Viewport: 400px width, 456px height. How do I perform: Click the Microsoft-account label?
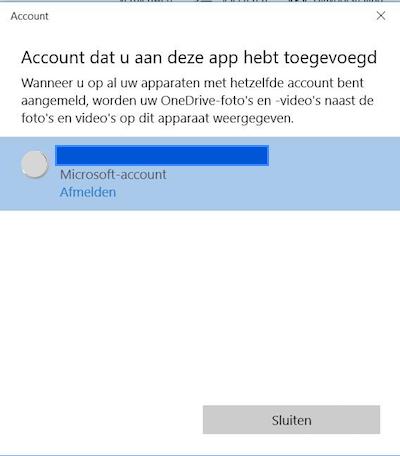[x=113, y=174]
